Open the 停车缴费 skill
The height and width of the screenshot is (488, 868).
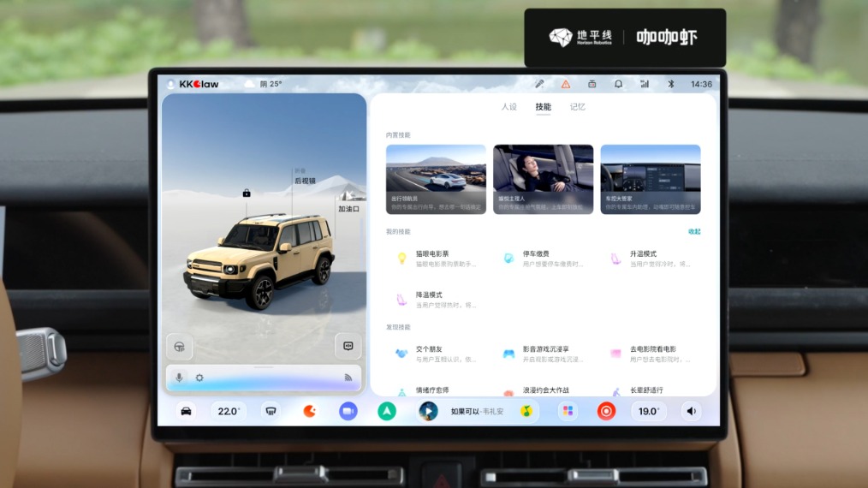pos(543,259)
